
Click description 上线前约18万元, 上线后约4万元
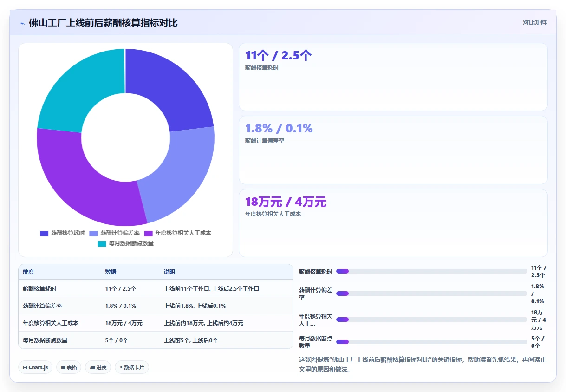click(x=203, y=323)
